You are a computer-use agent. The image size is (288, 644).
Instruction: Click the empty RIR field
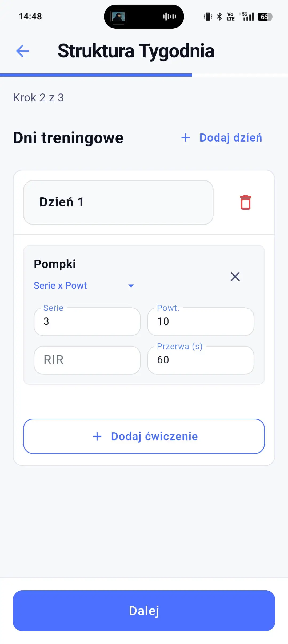click(x=87, y=360)
